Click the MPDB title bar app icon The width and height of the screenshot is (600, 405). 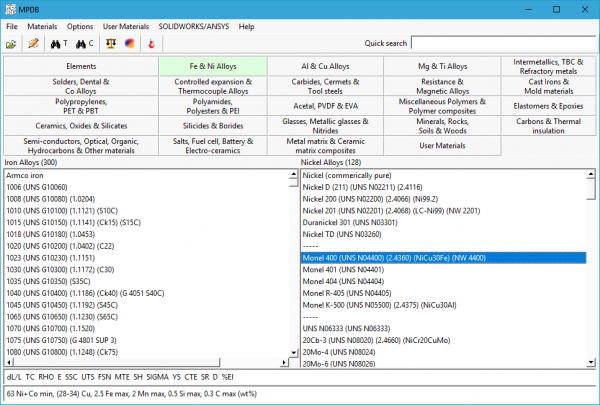tap(10, 9)
